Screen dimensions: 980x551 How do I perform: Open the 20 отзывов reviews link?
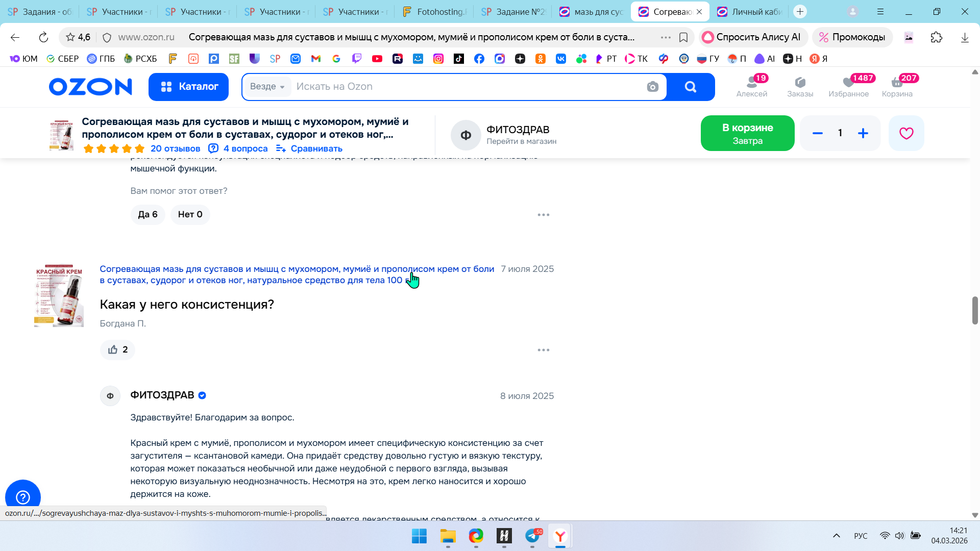tap(175, 148)
